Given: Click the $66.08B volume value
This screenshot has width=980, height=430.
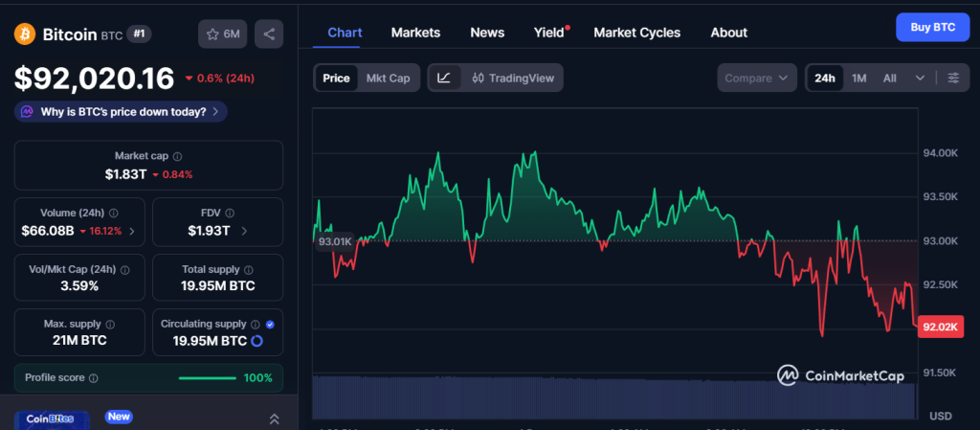Looking at the screenshot, I should click(x=48, y=231).
